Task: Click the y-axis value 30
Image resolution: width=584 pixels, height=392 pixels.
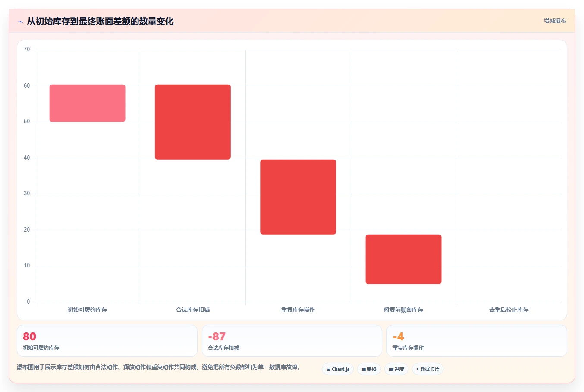Action: point(27,194)
